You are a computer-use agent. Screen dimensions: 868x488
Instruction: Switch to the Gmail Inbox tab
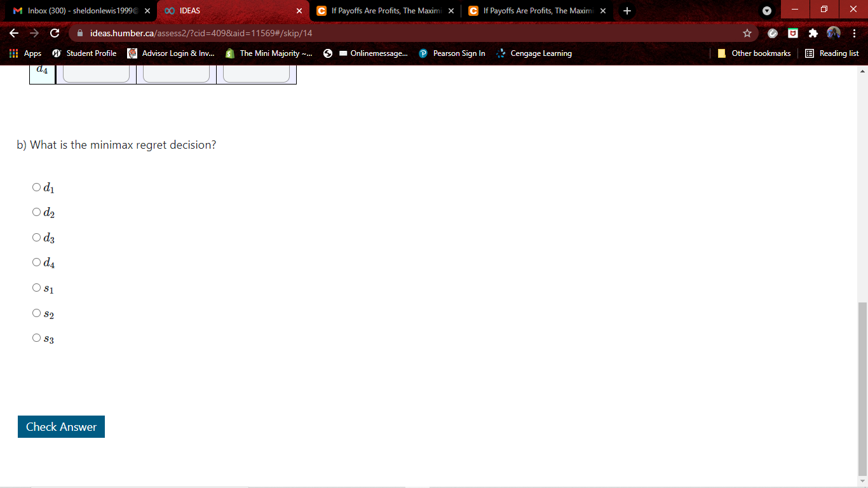pyautogui.click(x=80, y=11)
